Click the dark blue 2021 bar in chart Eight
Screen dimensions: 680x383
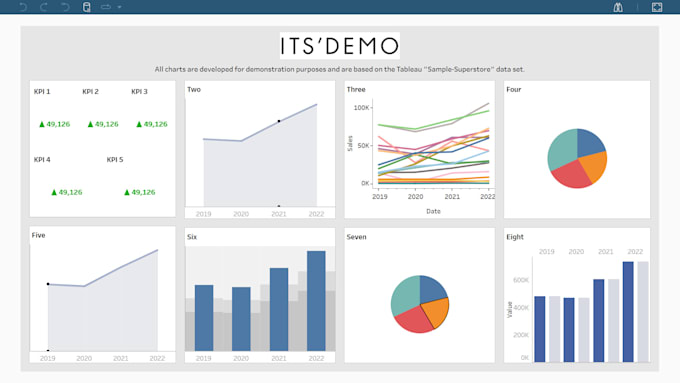(598, 321)
